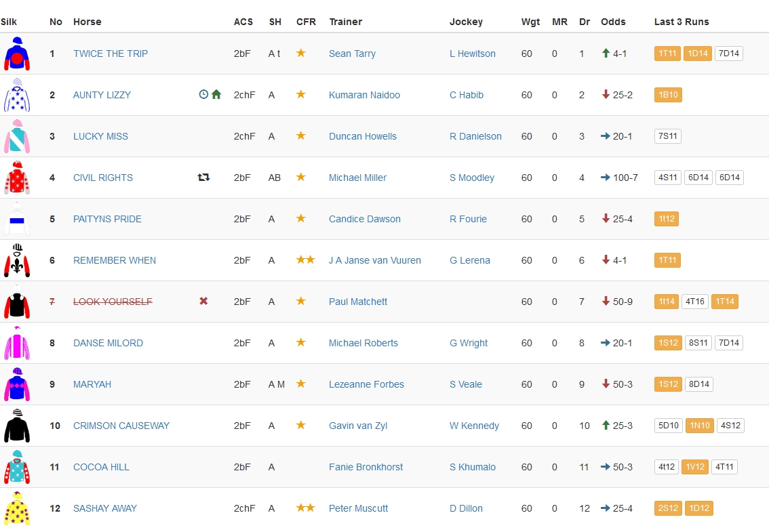Screen dimensions: 769x532
Task: Click the red down arrow on Maryah odds
Action: 606,384
